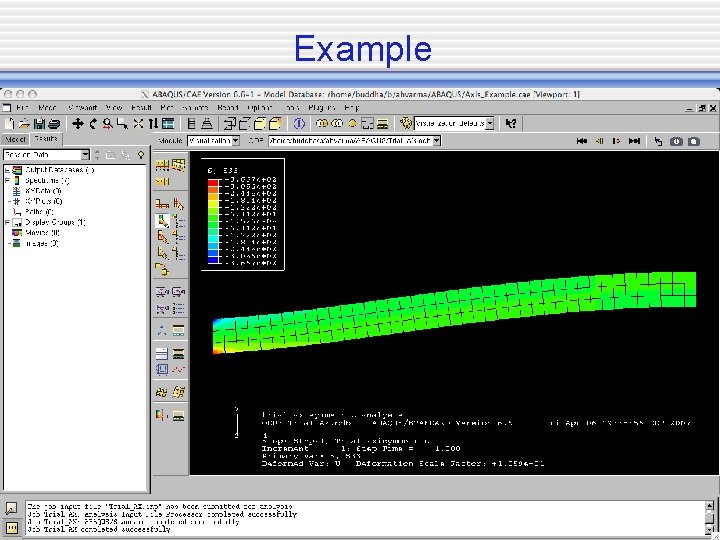Open the Plug-ins menu
This screenshot has width=720, height=540.
click(322, 107)
